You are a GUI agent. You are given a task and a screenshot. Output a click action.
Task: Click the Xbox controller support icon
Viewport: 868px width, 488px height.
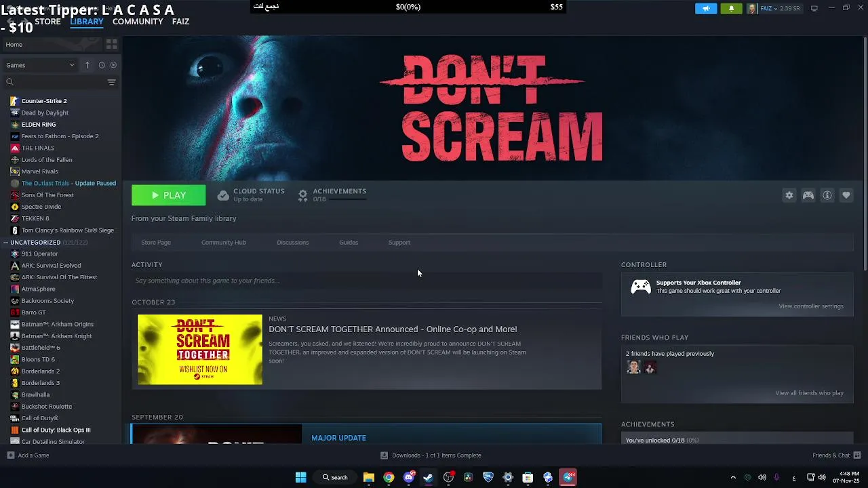click(641, 287)
